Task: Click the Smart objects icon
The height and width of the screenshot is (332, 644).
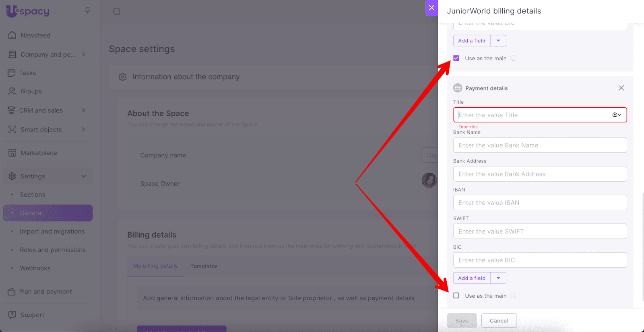Action: [12, 129]
